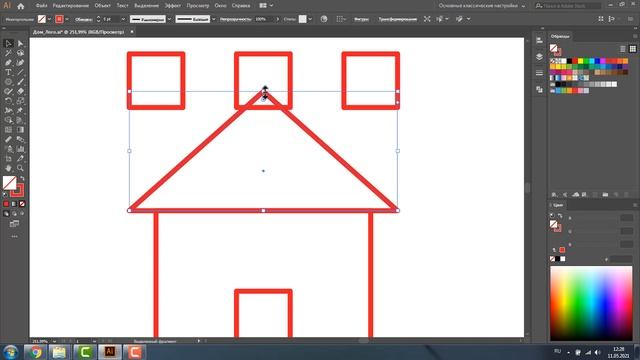Select the Ellipse shape tool
640x360 pixels.
[x=8, y=82]
